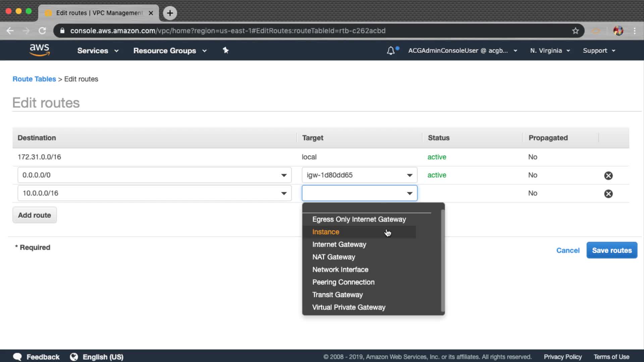Click the AWS logo home icon
Image resolution: width=644 pixels, height=362 pixels.
[x=39, y=50]
